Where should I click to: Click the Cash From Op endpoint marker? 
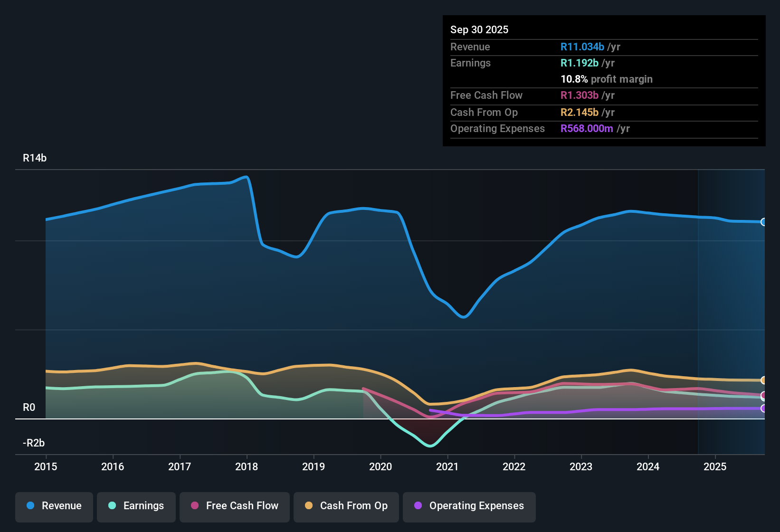click(763, 380)
